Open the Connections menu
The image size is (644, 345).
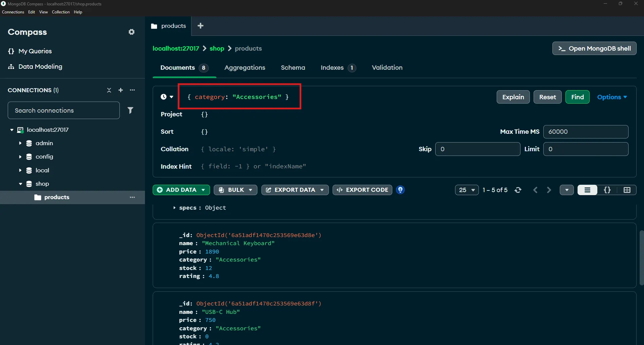point(13,12)
